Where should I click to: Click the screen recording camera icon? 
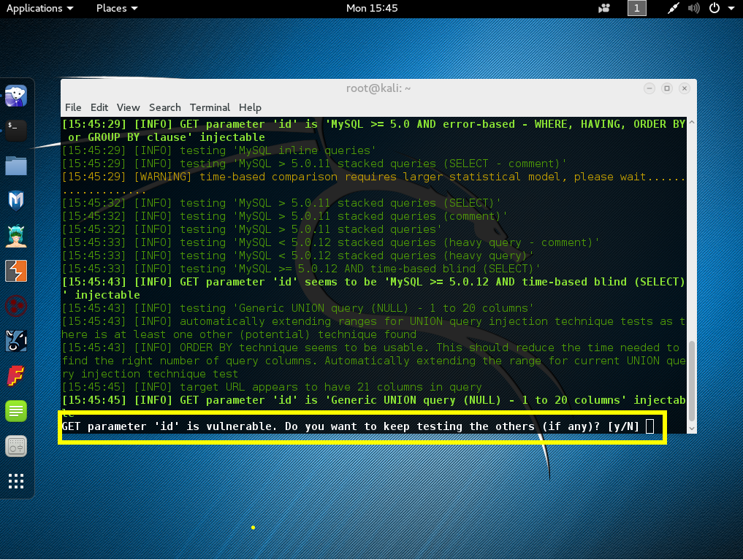coord(604,8)
